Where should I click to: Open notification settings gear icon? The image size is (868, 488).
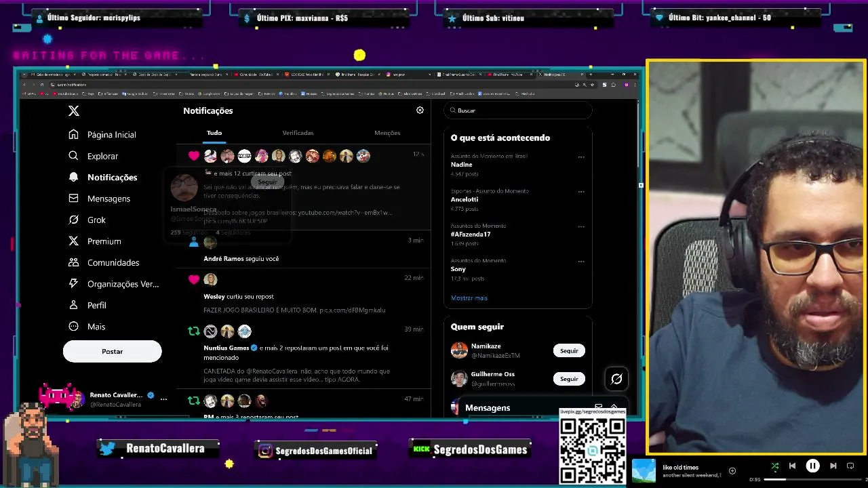[420, 110]
